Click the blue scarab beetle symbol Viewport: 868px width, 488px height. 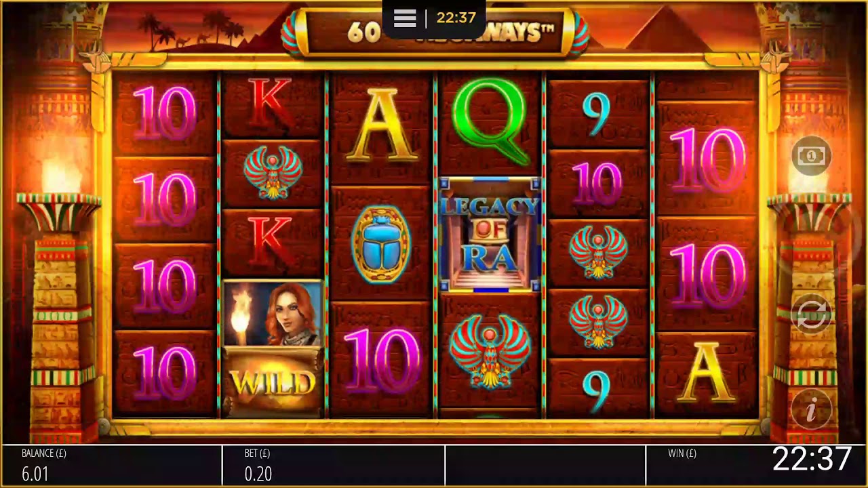pos(380,243)
